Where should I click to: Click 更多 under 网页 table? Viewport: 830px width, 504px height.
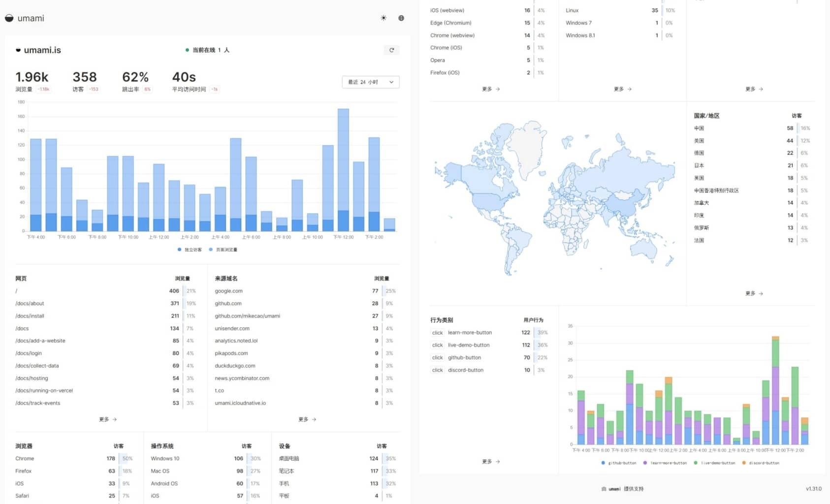(x=108, y=419)
